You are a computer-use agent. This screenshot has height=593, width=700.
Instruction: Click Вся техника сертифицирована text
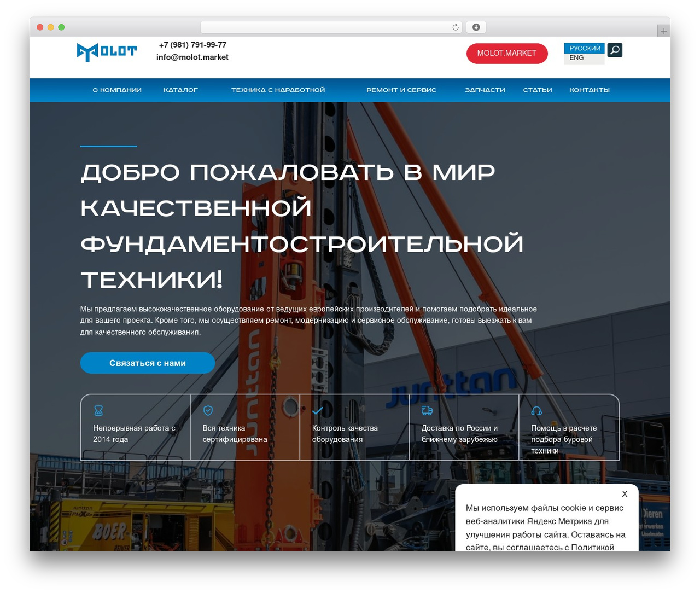click(235, 434)
